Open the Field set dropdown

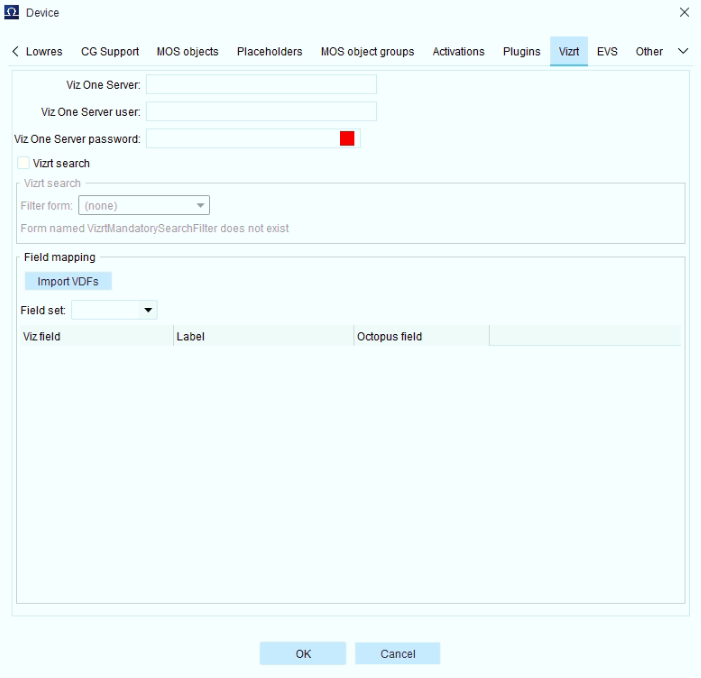click(x=114, y=310)
